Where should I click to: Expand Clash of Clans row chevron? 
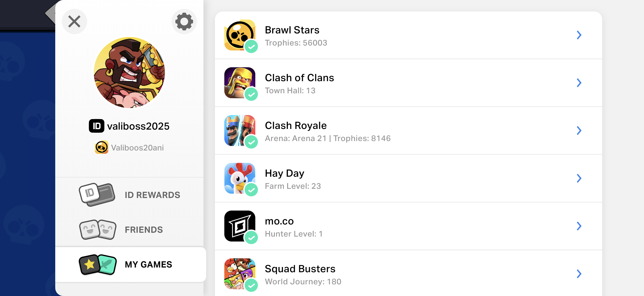click(x=579, y=83)
